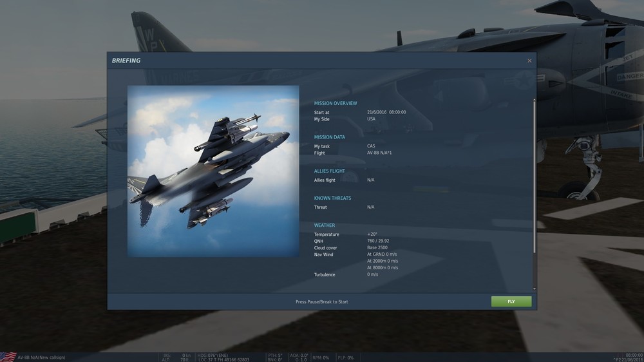
Task: Select the ALLIES FLIGHT heading
Action: [329, 171]
